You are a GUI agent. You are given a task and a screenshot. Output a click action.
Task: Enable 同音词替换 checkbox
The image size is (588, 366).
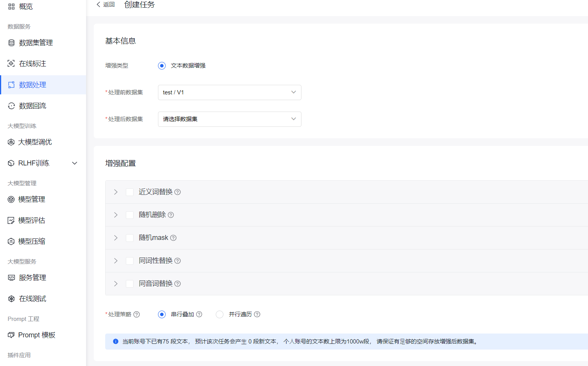coord(130,284)
